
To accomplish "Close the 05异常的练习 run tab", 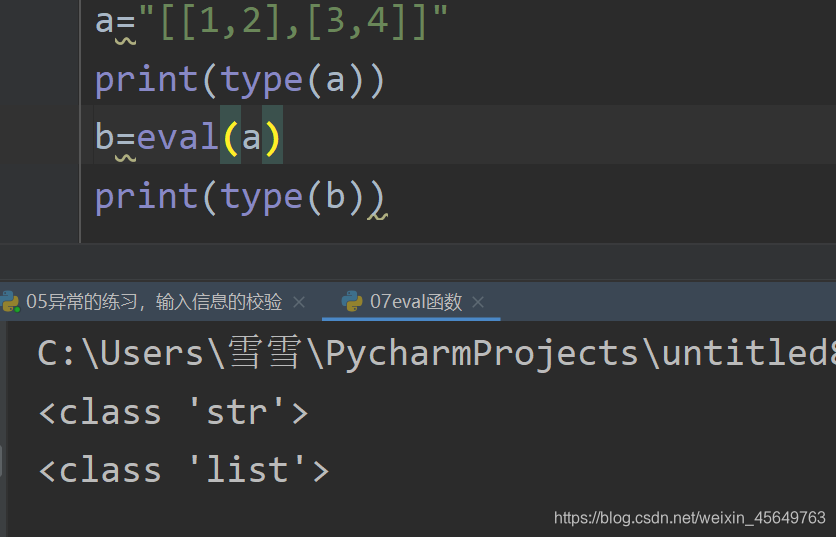I will pos(299,302).
